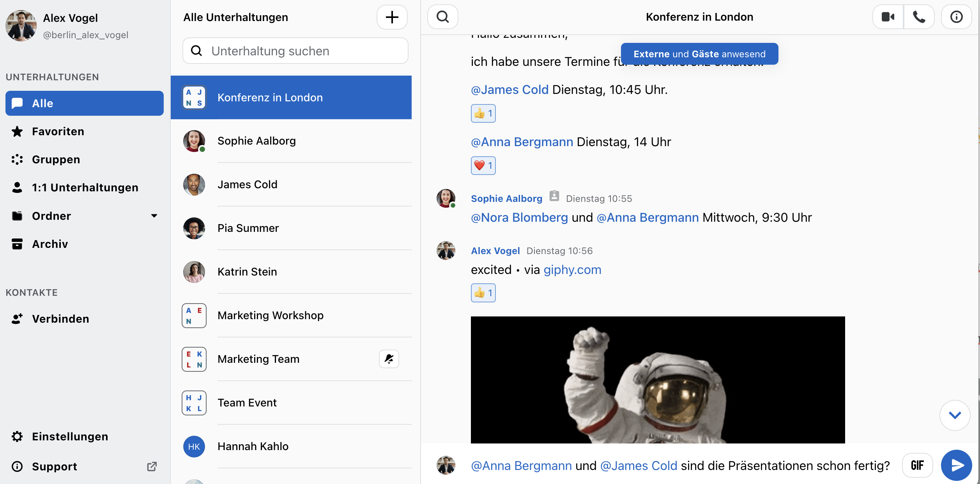Click the GIF button in message composer

coord(917,465)
